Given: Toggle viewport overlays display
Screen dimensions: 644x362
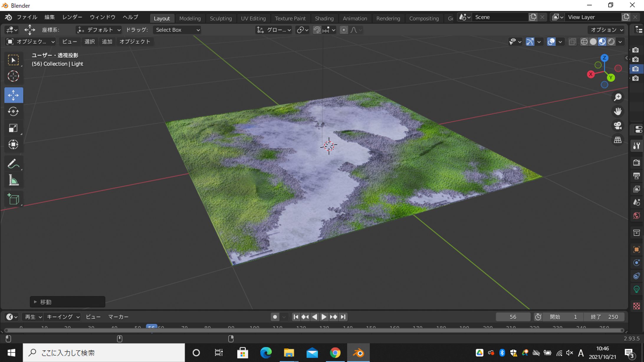Looking at the screenshot, I should pyautogui.click(x=551, y=42).
